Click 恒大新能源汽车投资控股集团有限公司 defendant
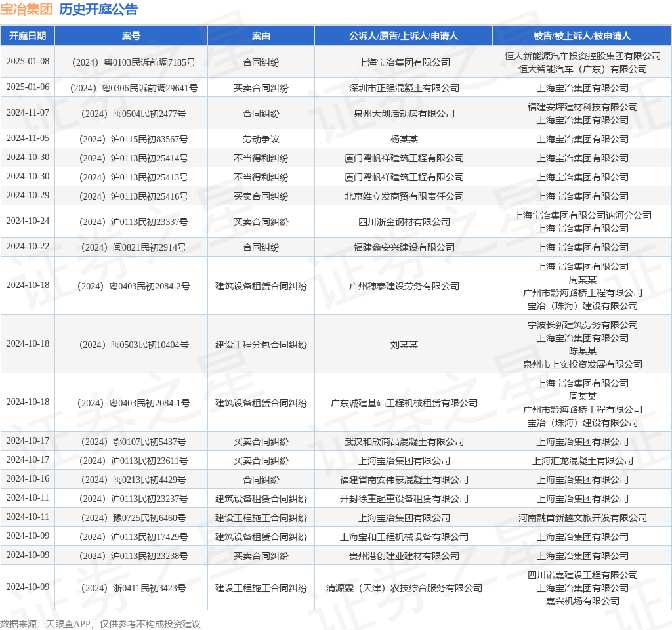 tap(583, 56)
